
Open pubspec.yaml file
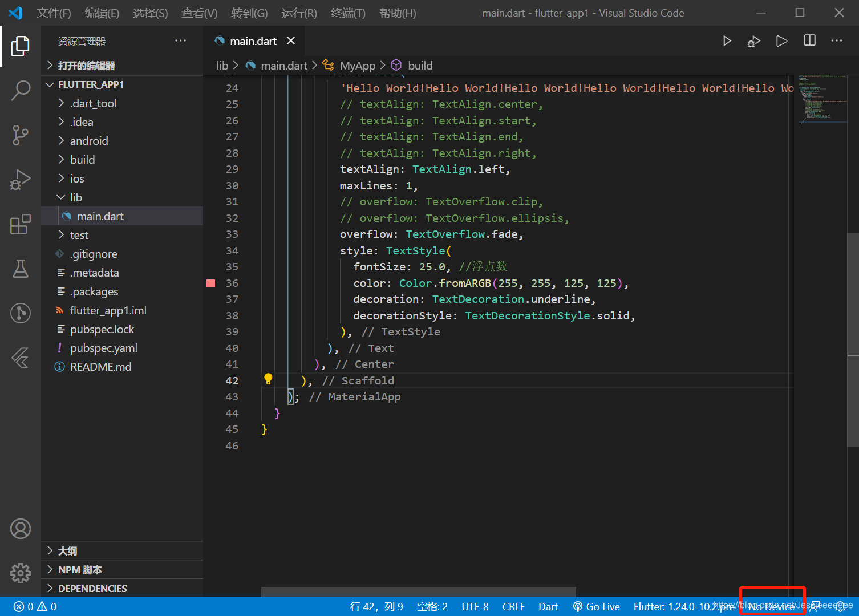pos(123,348)
